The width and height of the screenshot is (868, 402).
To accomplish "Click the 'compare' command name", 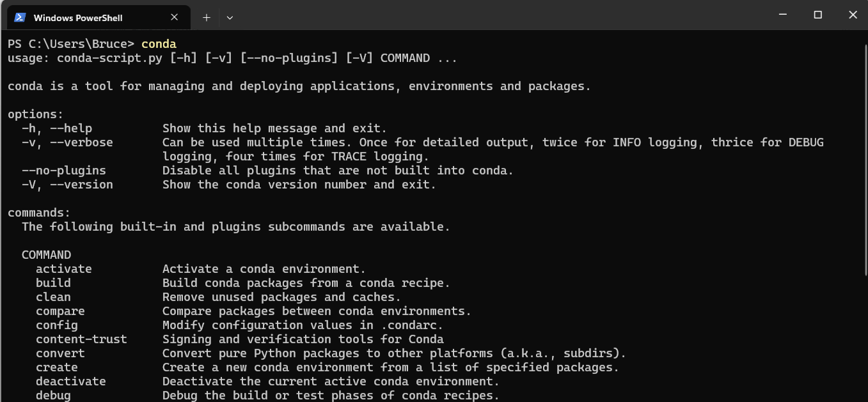I will [60, 311].
